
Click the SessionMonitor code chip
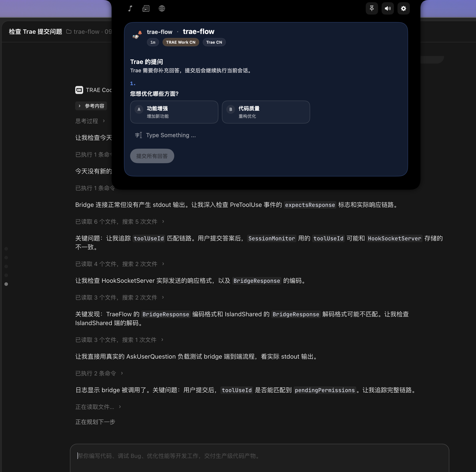click(x=272, y=238)
